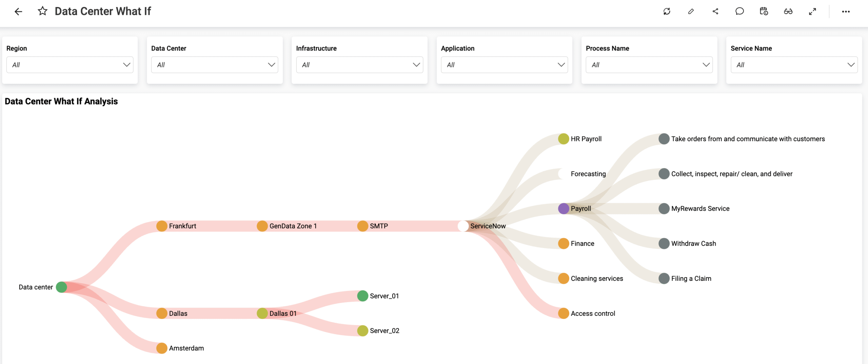Open the Process Name dropdown

649,65
